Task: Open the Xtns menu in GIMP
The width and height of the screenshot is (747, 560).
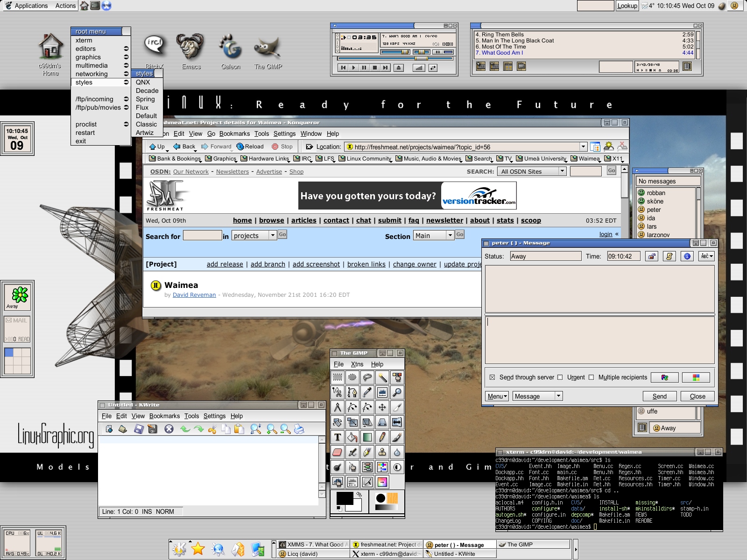Action: pyautogui.click(x=357, y=364)
